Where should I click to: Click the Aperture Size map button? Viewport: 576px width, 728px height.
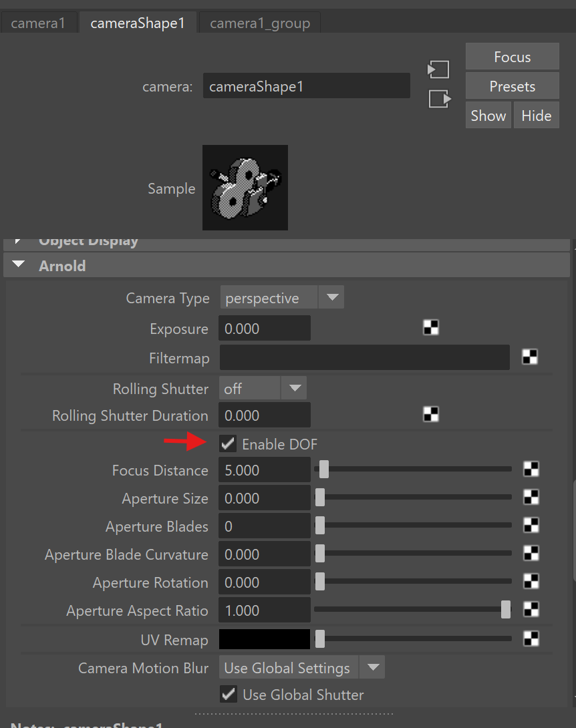click(x=531, y=498)
